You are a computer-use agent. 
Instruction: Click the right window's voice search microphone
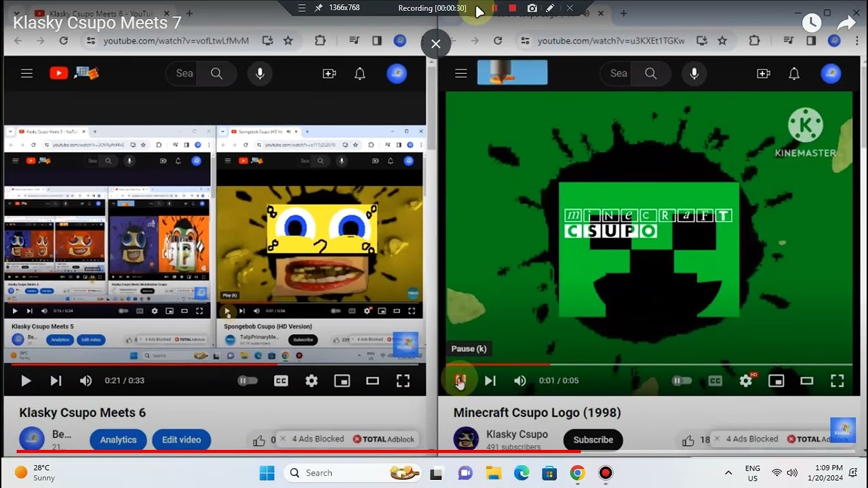pos(694,73)
